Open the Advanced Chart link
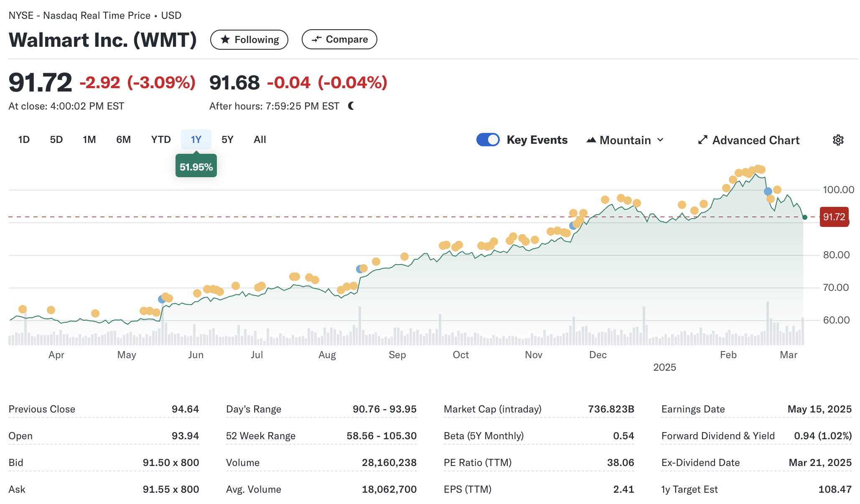The width and height of the screenshot is (860, 504). 756,140
